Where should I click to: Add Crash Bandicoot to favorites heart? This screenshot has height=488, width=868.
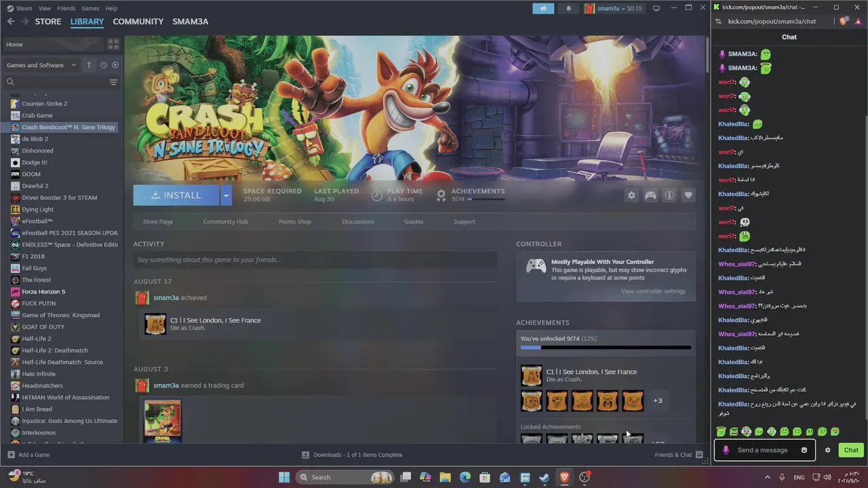click(x=688, y=195)
